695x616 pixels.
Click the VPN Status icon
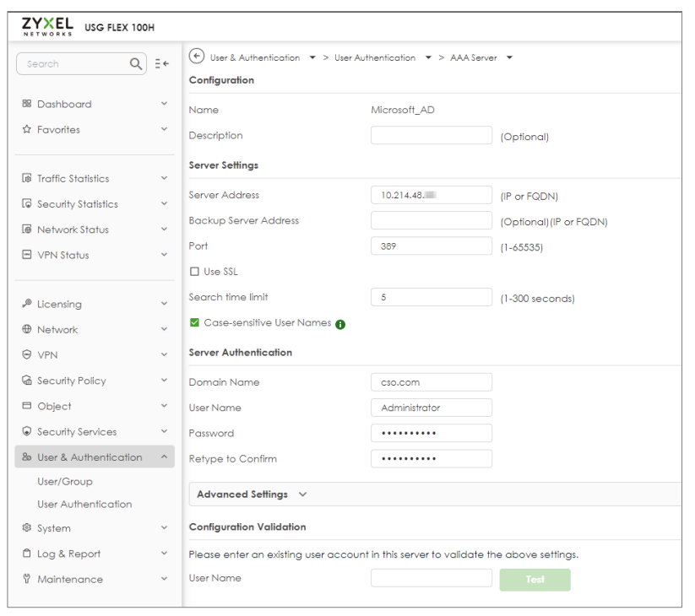coord(26,255)
